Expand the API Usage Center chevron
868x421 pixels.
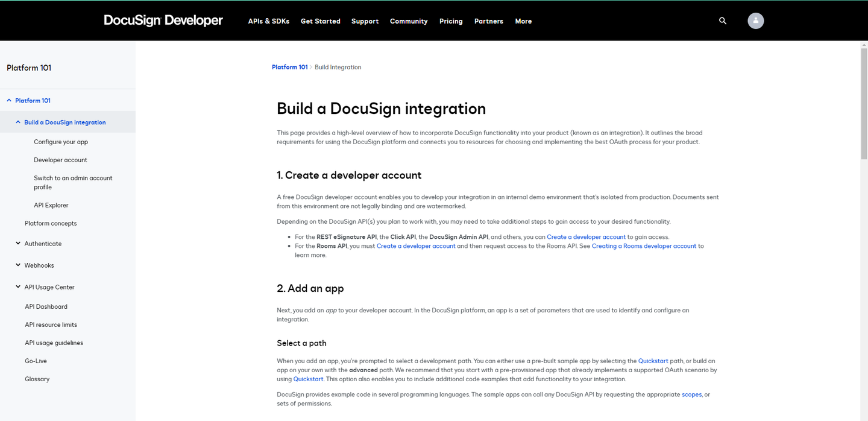(x=18, y=287)
